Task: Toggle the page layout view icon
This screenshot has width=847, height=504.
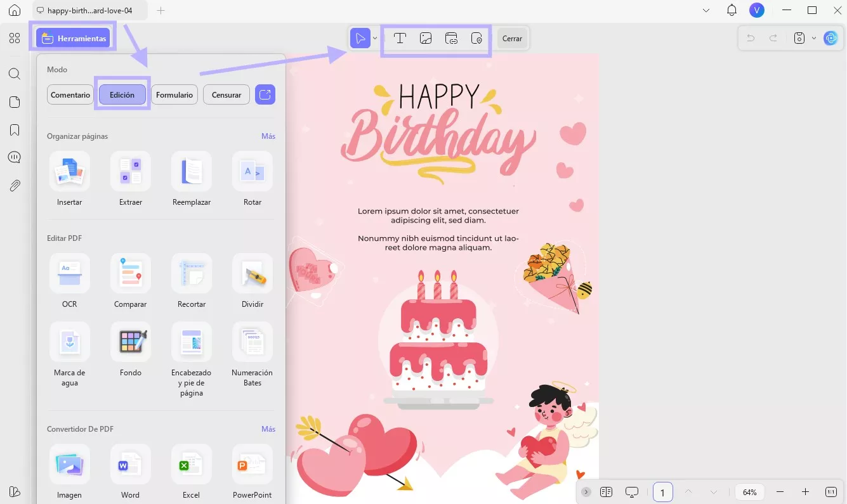Action: [x=606, y=492]
